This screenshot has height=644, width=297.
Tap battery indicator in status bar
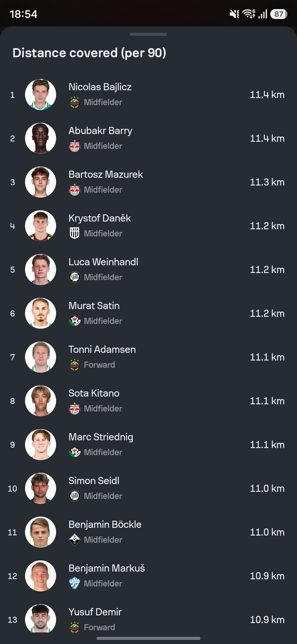279,14
